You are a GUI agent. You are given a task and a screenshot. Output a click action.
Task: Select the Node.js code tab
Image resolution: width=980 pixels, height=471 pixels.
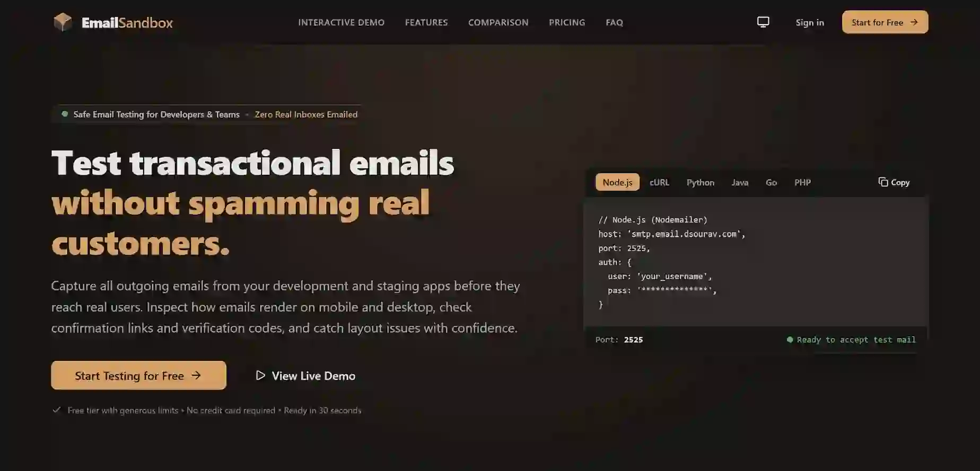click(x=617, y=182)
